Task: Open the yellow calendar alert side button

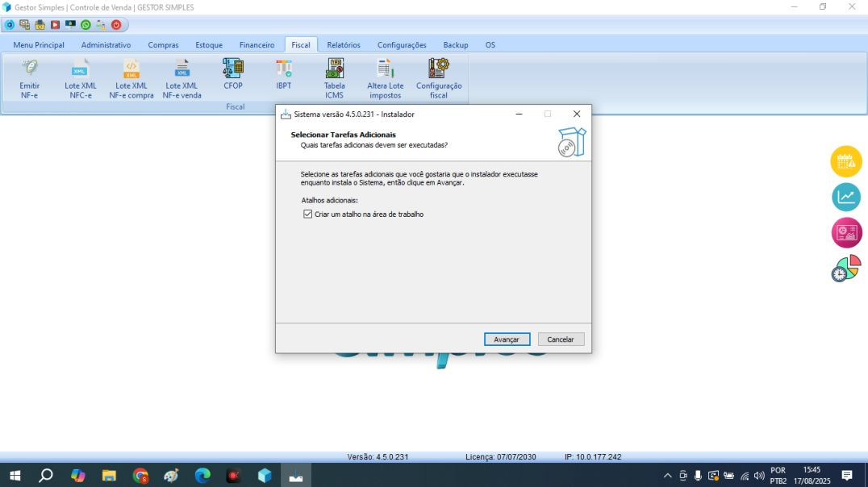Action: click(846, 161)
